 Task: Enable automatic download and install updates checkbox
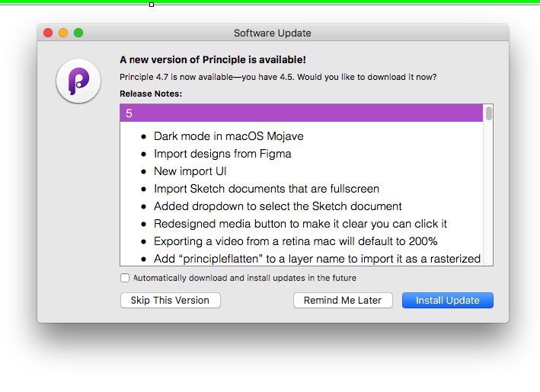pos(125,278)
